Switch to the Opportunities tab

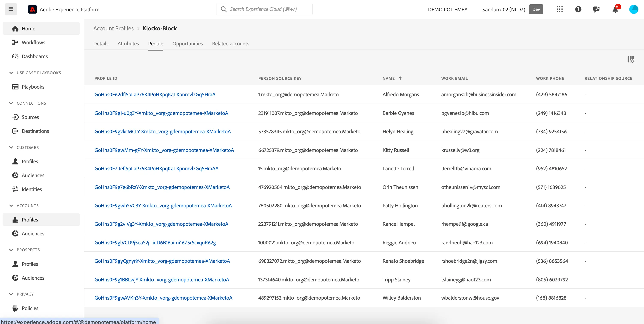coord(188,44)
